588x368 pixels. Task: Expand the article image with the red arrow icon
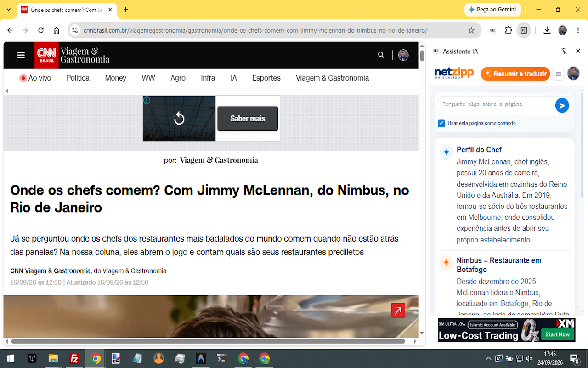pos(398,310)
